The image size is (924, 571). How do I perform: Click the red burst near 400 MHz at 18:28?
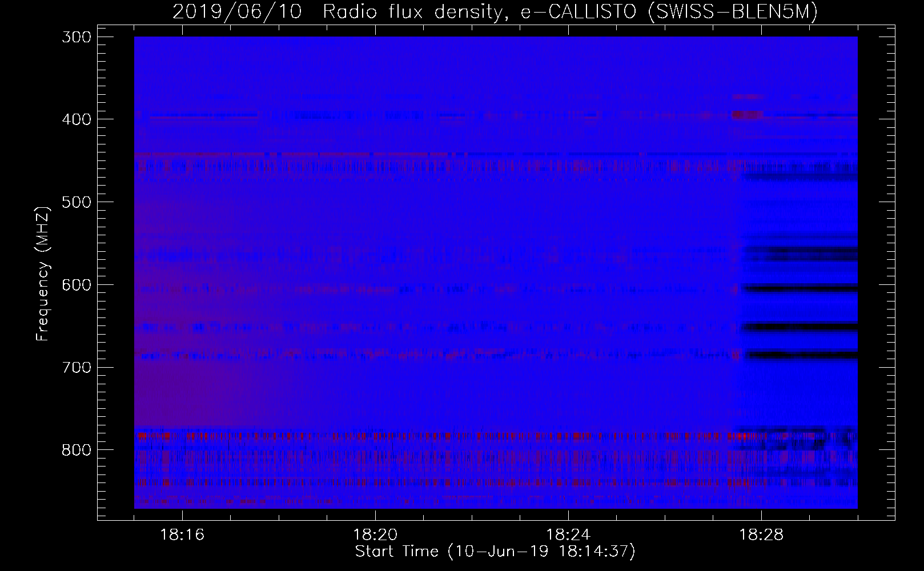click(x=748, y=115)
